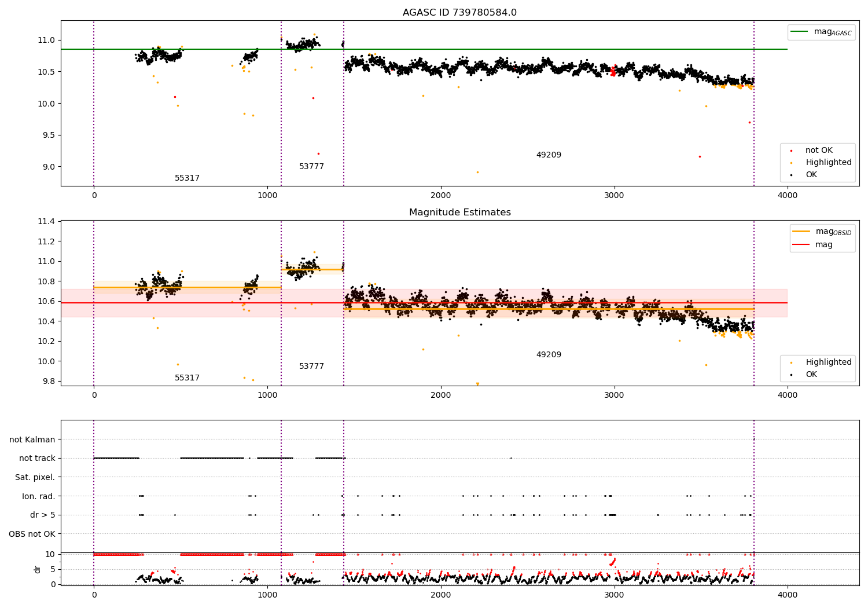
Task: Click OBSID label 53777 in Magnitude Estimates plot
Action: [x=311, y=367]
